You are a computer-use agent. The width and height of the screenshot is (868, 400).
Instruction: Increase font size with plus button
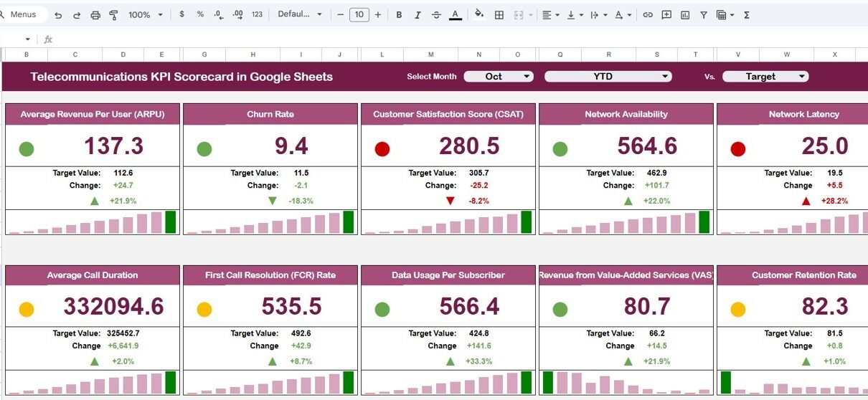point(378,14)
